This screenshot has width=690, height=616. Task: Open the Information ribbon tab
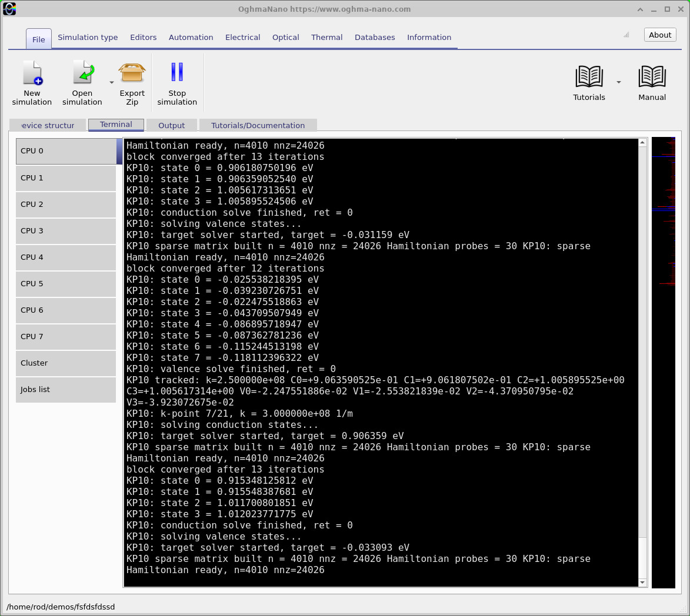429,38
